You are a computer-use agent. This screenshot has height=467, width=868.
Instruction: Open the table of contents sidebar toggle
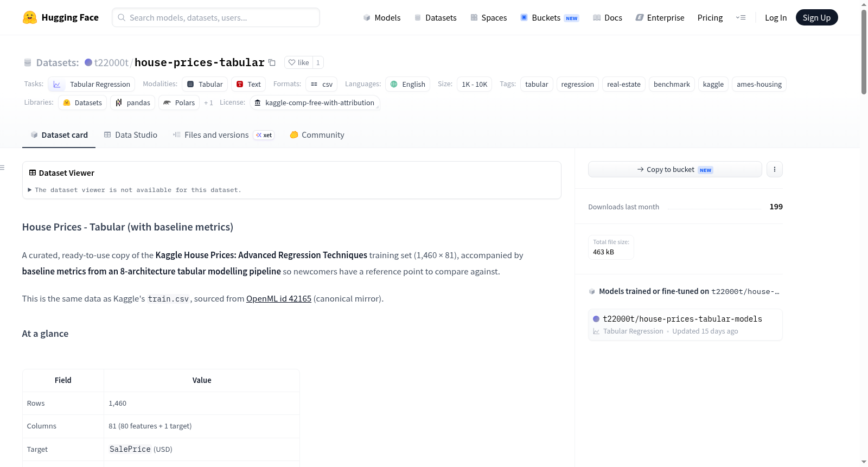tap(3, 168)
